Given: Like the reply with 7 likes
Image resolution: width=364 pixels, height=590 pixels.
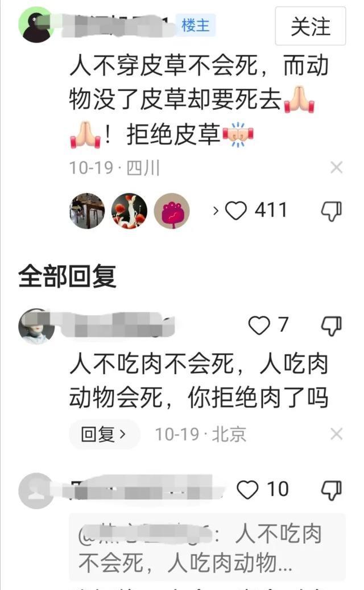Looking at the screenshot, I should click(x=259, y=325).
